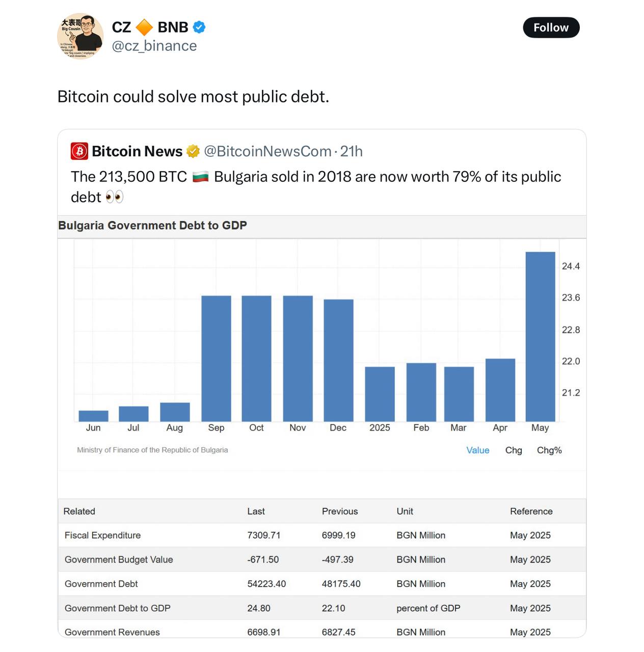
Task: Click the eyes emoji after the word debt
Action: [x=115, y=197]
